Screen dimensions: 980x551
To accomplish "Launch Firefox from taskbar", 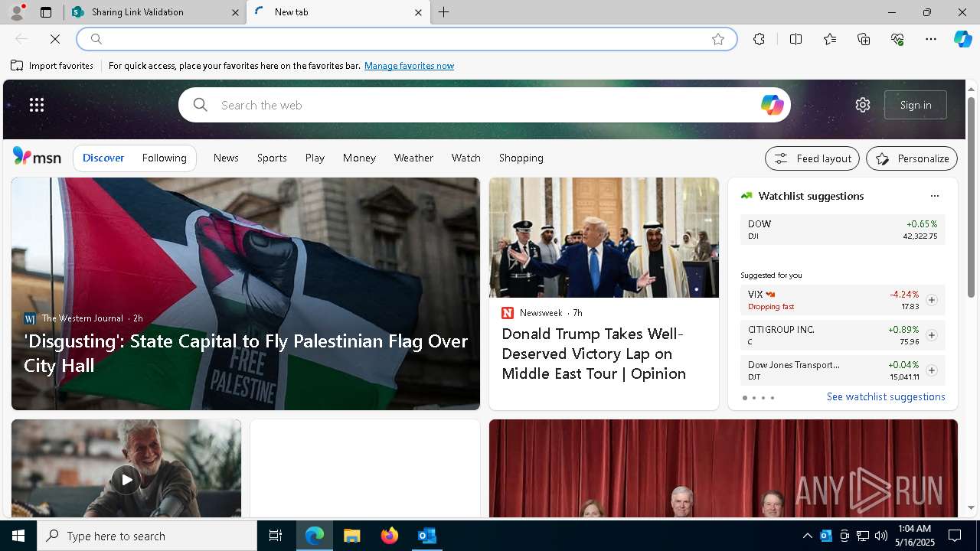I will (x=390, y=536).
